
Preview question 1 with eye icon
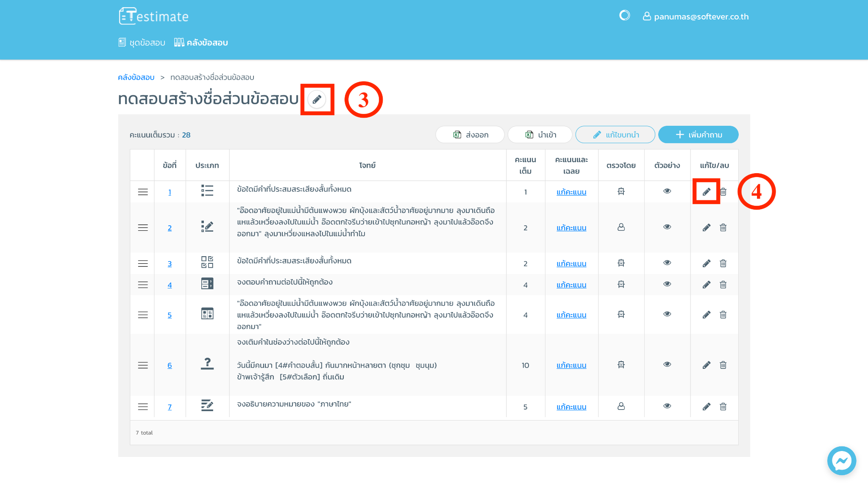point(667,191)
